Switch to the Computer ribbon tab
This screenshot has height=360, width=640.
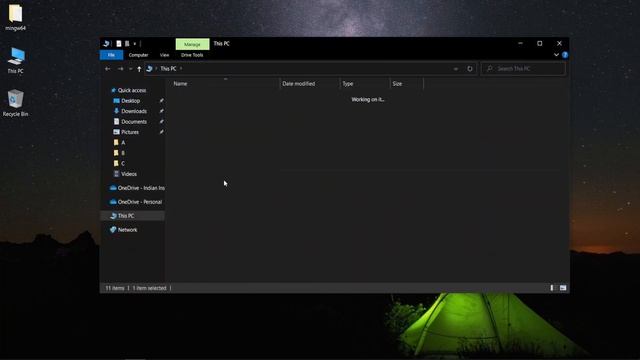(x=138, y=55)
